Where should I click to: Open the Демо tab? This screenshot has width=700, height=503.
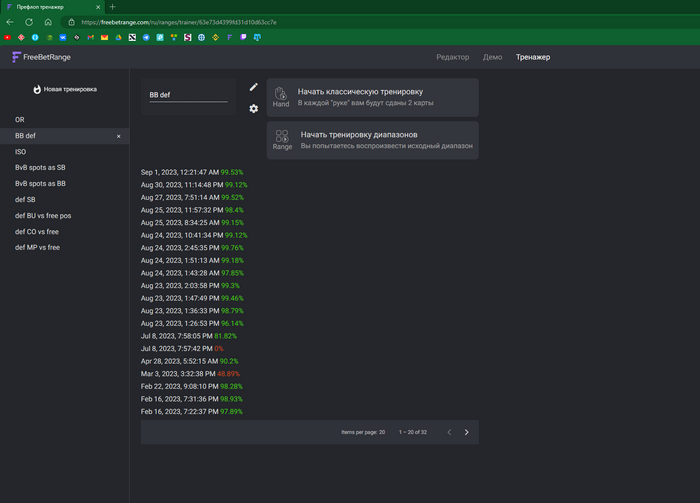pos(492,57)
